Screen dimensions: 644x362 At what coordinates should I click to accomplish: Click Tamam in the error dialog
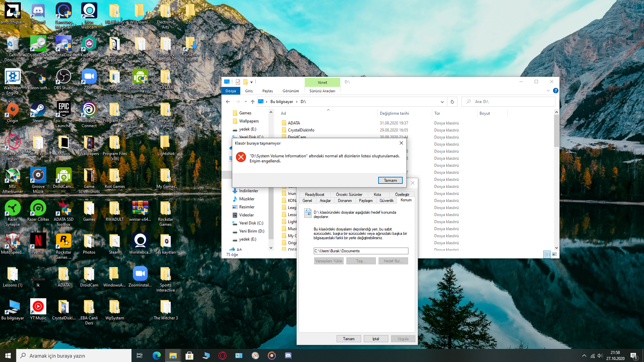390,180
